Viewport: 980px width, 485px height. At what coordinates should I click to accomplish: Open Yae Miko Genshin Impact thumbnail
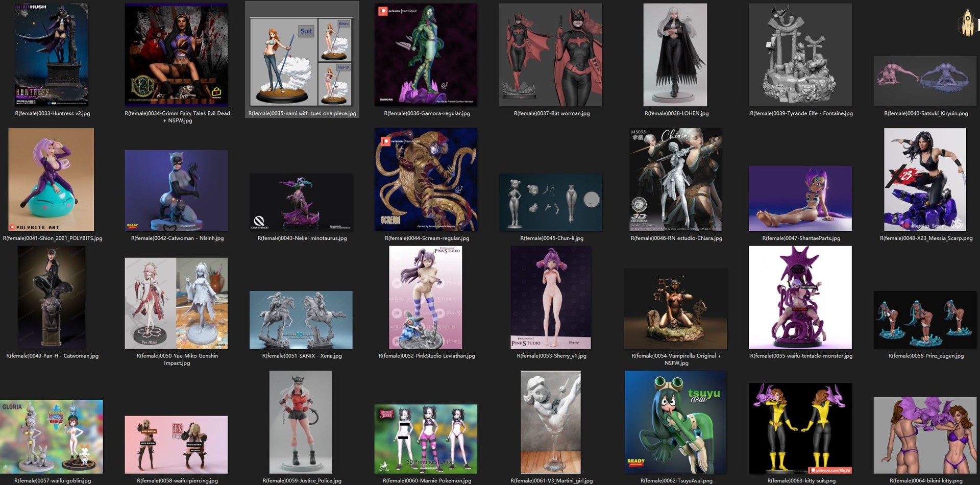coord(177,303)
